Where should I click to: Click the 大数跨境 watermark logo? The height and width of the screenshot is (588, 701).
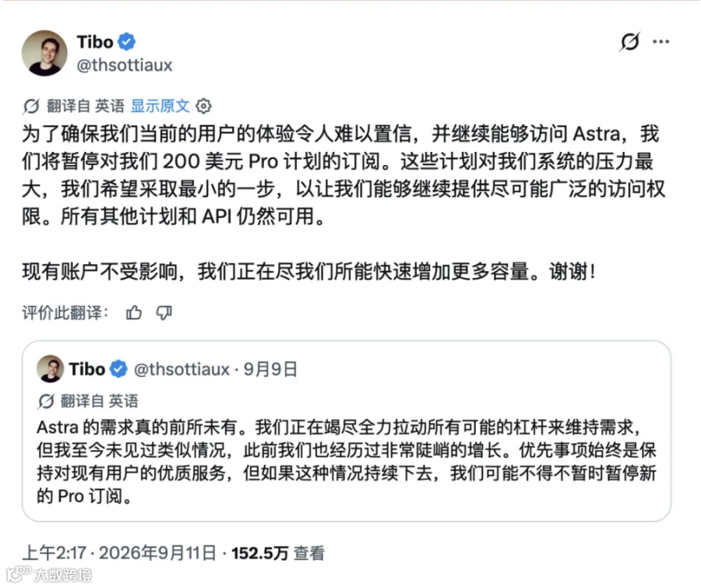pos(49,575)
